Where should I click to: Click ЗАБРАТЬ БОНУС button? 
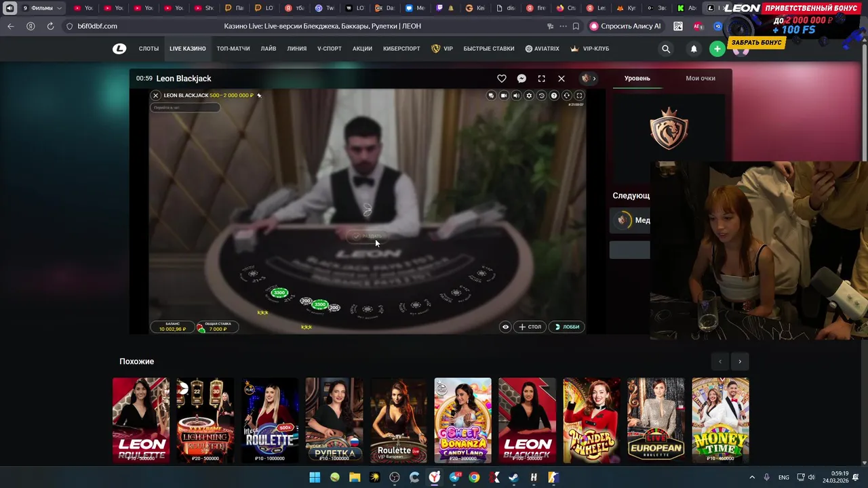coord(757,43)
